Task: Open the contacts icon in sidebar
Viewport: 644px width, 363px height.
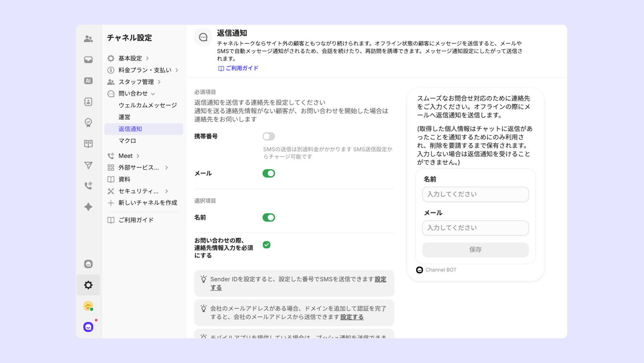Action: 88,102
